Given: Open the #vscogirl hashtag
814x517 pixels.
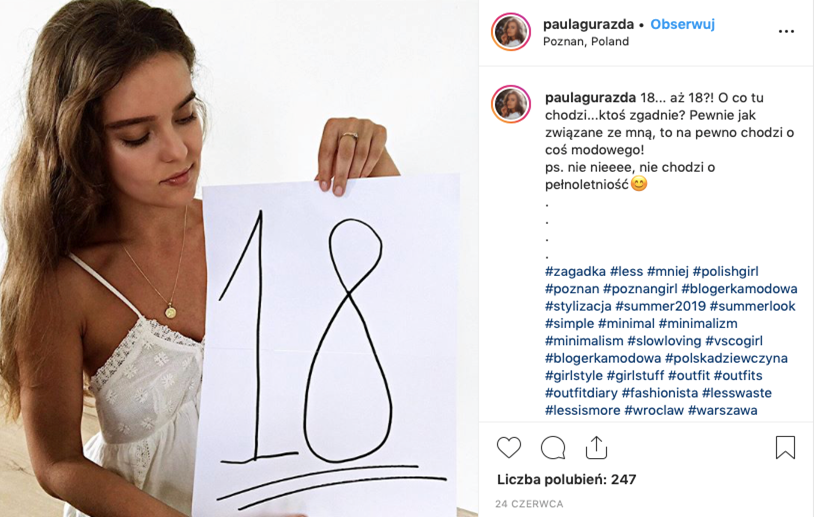Looking at the screenshot, I should (x=734, y=341).
